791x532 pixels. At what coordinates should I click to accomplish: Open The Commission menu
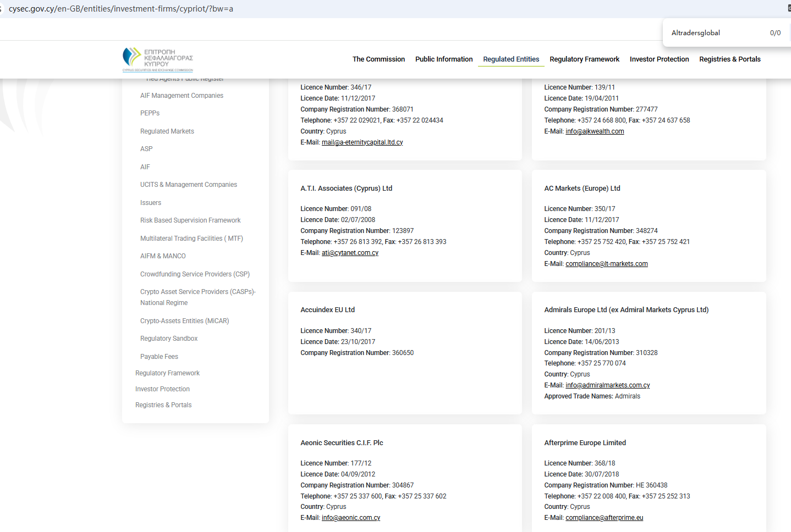click(378, 59)
